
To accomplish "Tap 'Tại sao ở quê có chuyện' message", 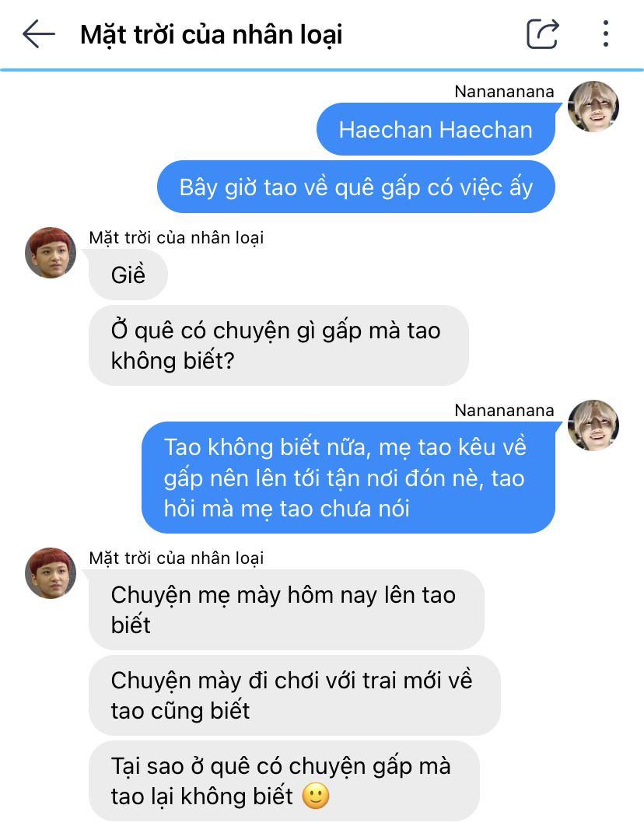I will [x=284, y=781].
